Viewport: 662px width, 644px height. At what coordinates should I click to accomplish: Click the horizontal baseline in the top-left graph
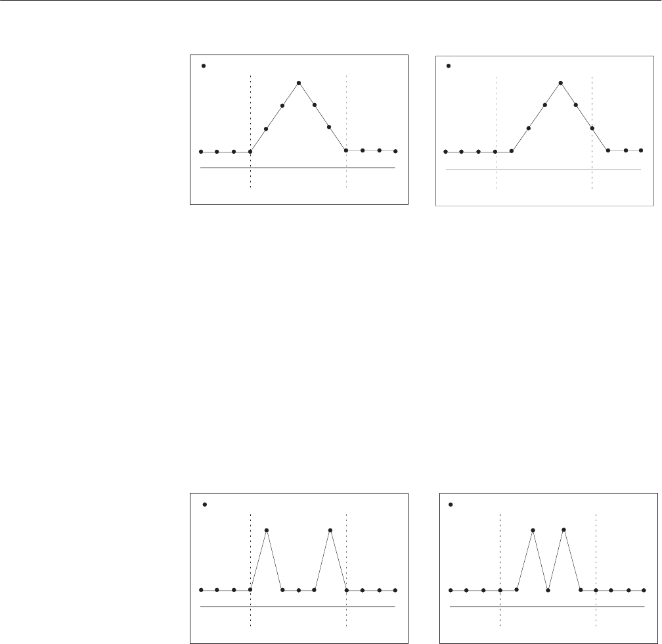[x=297, y=168]
